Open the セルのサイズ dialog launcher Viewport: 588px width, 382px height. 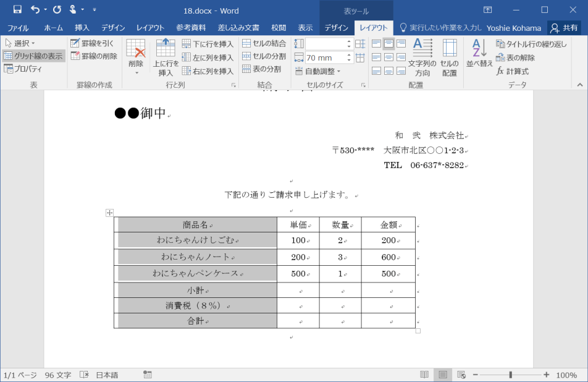363,85
